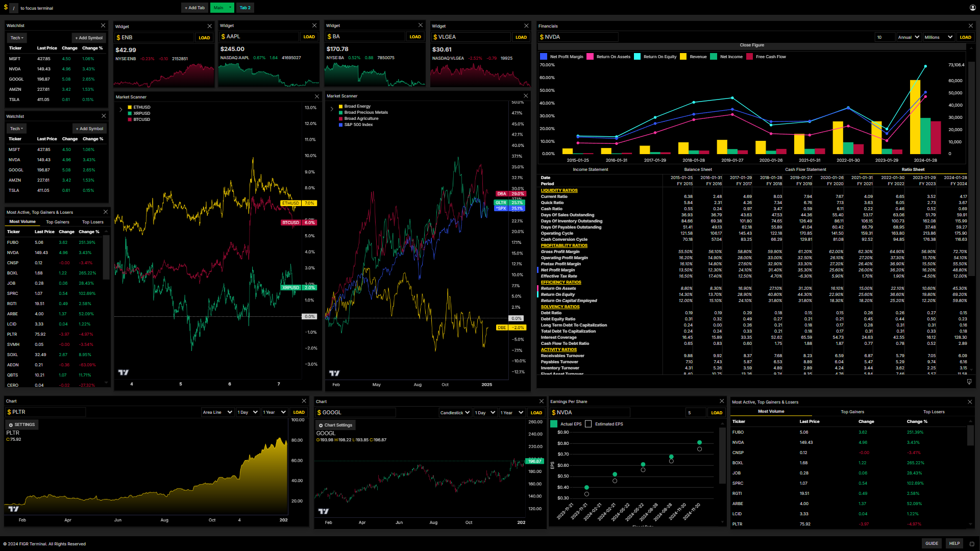Screen dimensions: 980x551
Task: Toggle Return On Equity legend series
Action: point(655,57)
